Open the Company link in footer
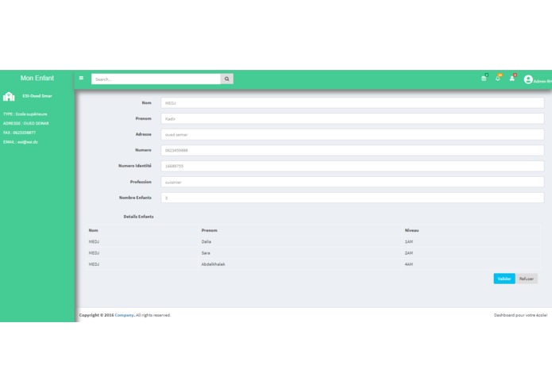 pyautogui.click(x=124, y=315)
